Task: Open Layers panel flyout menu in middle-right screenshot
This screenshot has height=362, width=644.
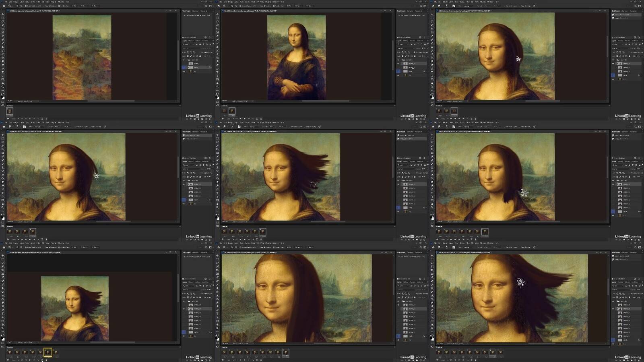Action: click(x=642, y=161)
